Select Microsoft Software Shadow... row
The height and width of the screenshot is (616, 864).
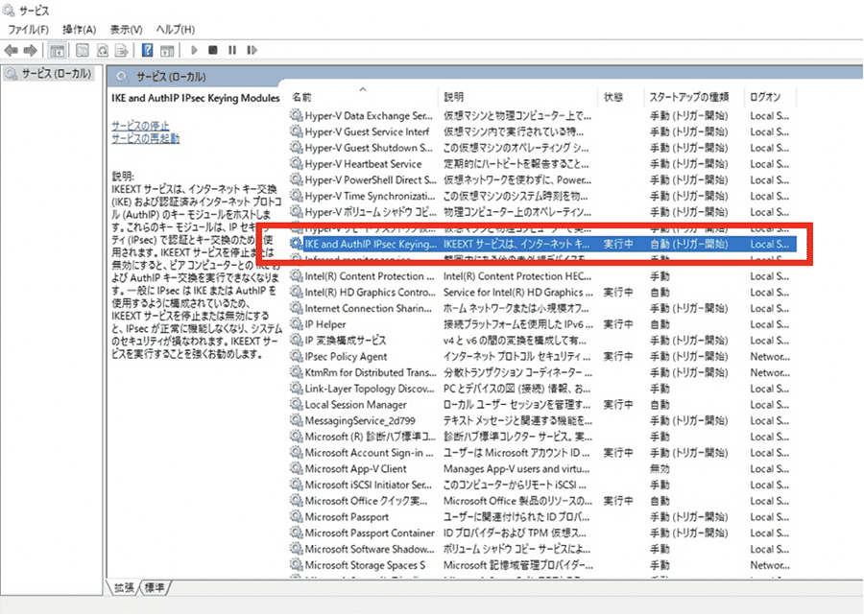tap(543, 549)
